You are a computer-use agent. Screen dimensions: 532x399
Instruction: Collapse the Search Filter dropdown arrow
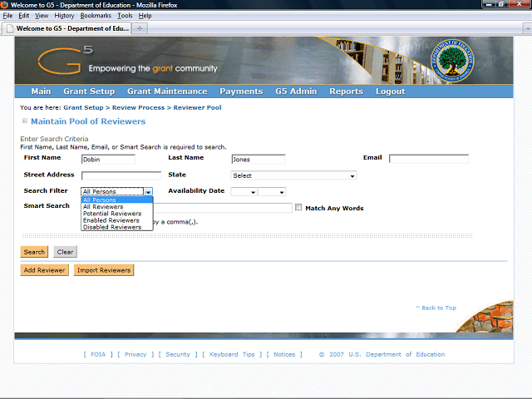(148, 192)
